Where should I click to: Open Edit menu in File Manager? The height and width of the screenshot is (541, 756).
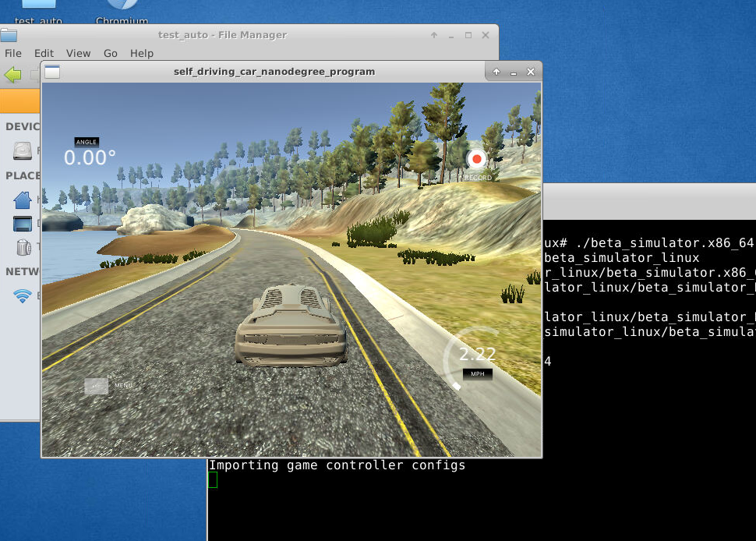(x=44, y=53)
